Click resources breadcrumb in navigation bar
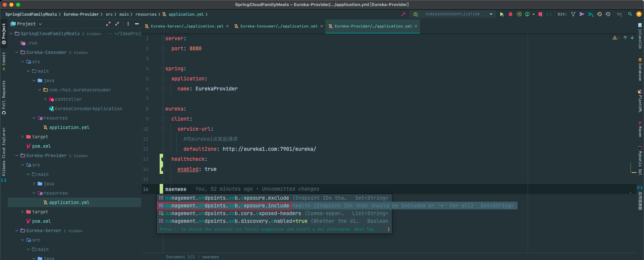 pos(146,14)
